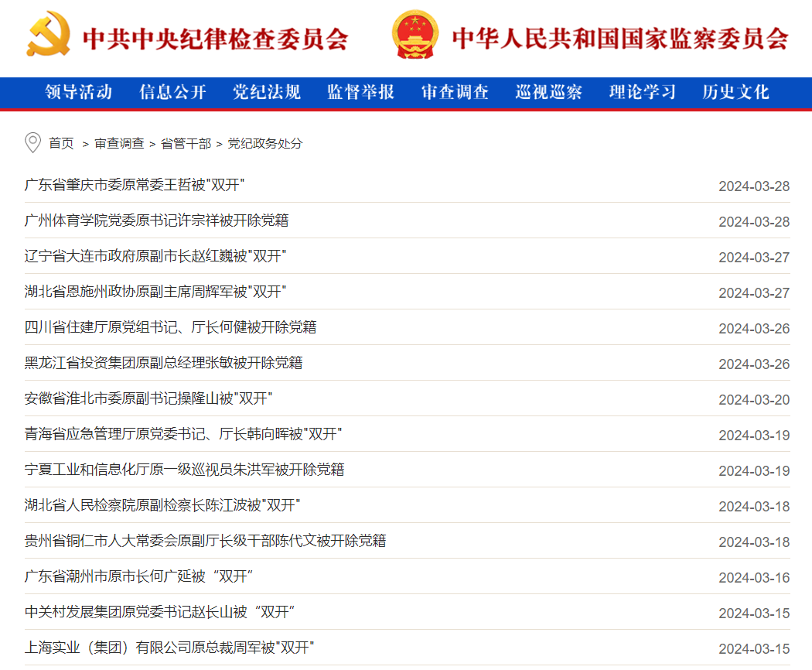Click the 省管干部 breadcrumb link
The height and width of the screenshot is (670, 812).
point(186,144)
